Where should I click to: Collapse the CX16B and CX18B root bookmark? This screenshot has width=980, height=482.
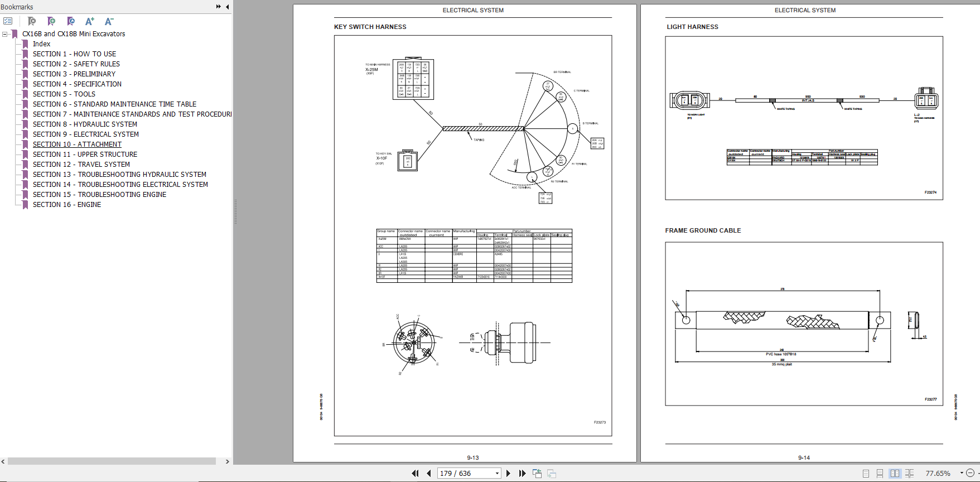click(5, 34)
